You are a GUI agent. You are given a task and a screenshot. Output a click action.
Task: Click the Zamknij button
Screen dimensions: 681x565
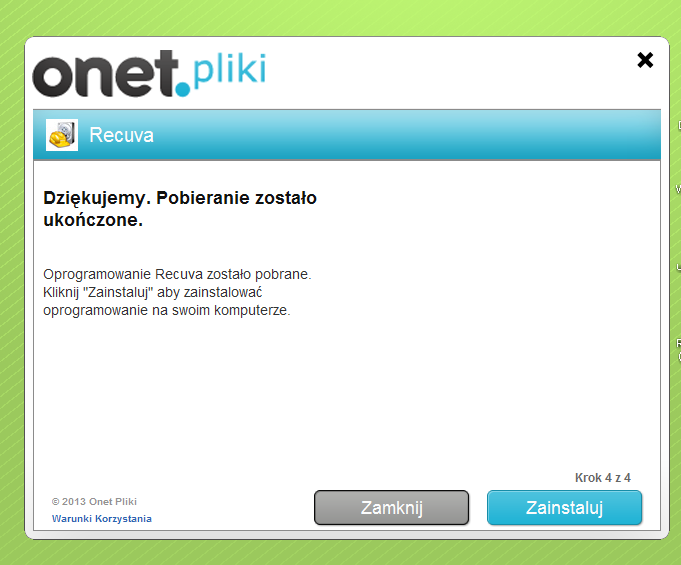point(391,508)
